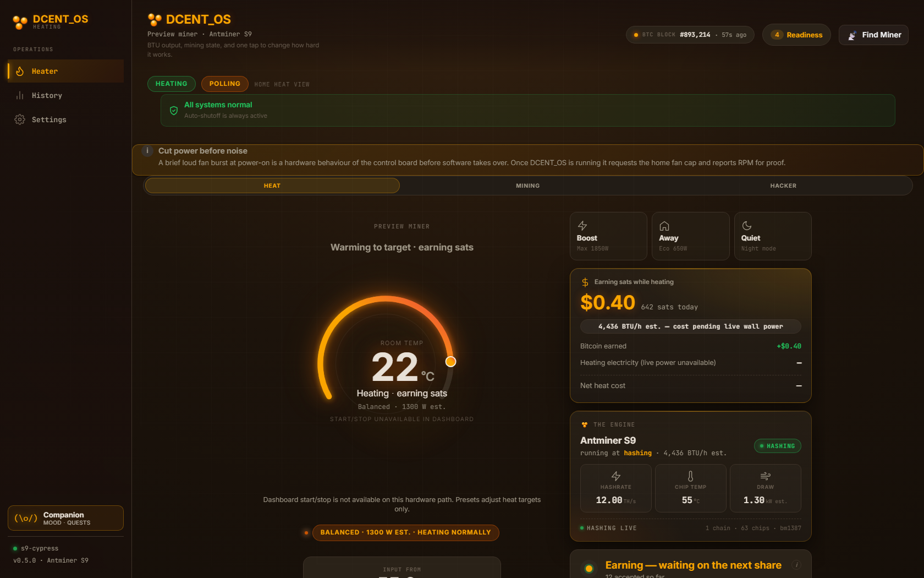Click the POLLING status badge
Viewport: 924px width, 578px height.
coord(225,84)
